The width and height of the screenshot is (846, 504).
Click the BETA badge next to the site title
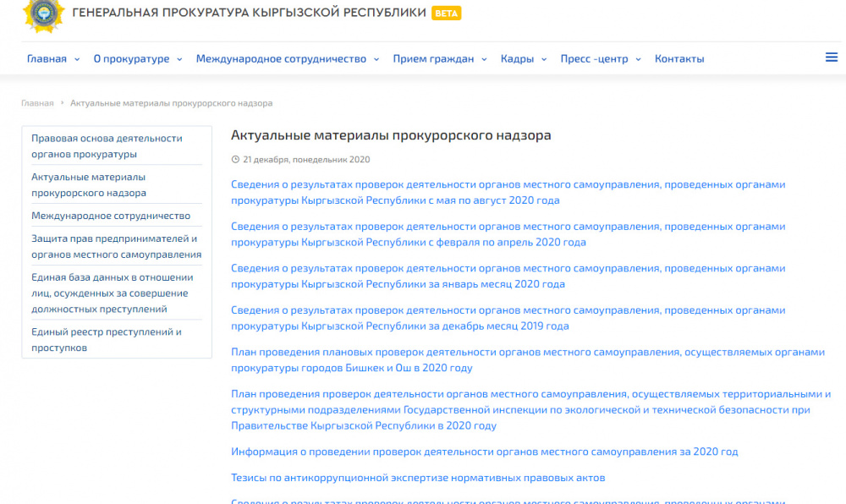pyautogui.click(x=447, y=14)
